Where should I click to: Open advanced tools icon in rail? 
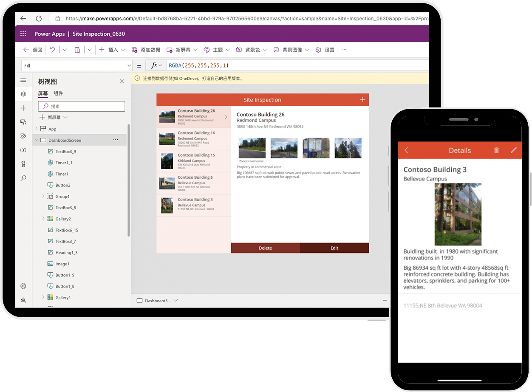pyautogui.click(x=23, y=164)
